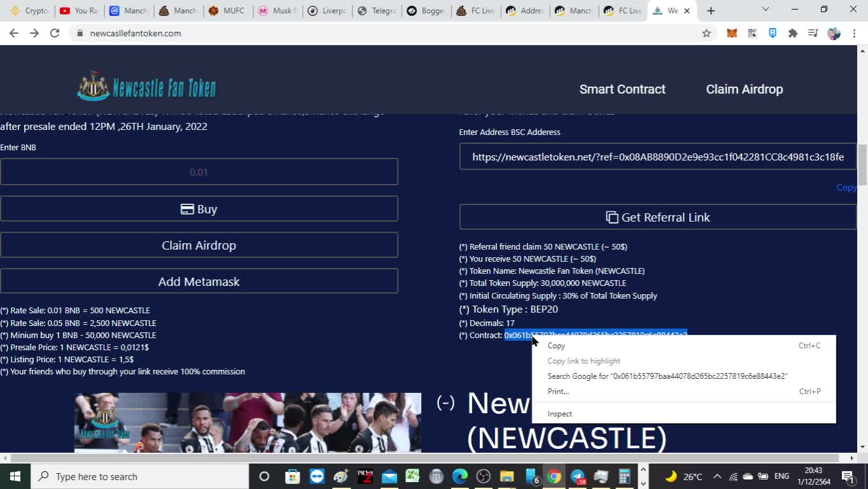Choose Inspect in the context menu

click(x=683, y=414)
